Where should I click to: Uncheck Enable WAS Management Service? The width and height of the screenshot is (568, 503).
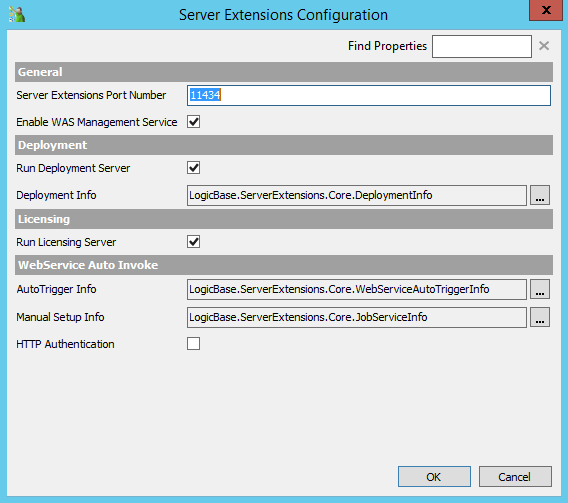193,122
